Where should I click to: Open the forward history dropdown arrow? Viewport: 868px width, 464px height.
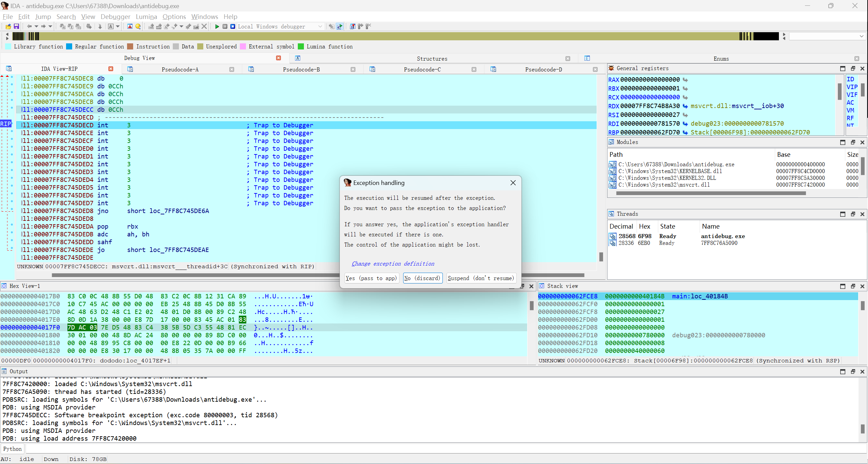(x=50, y=26)
